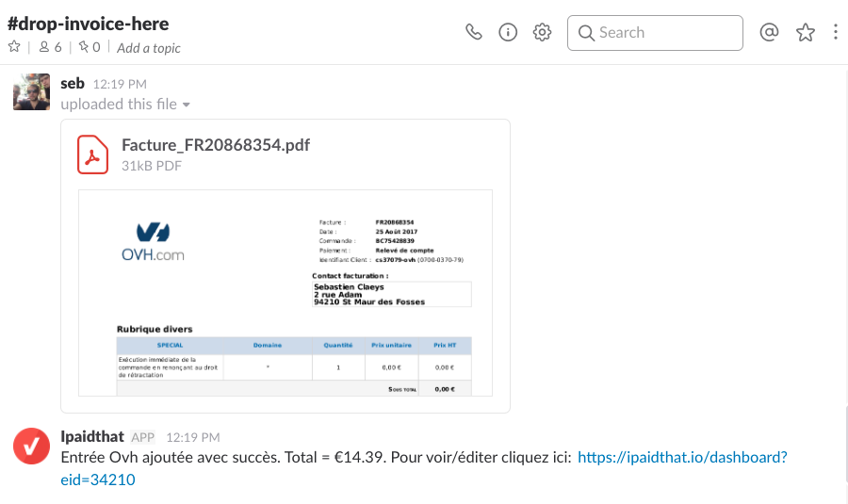Screen dimensions: 848x504
Task: Open the OVH invoice preview thumbnail
Action: (285, 293)
